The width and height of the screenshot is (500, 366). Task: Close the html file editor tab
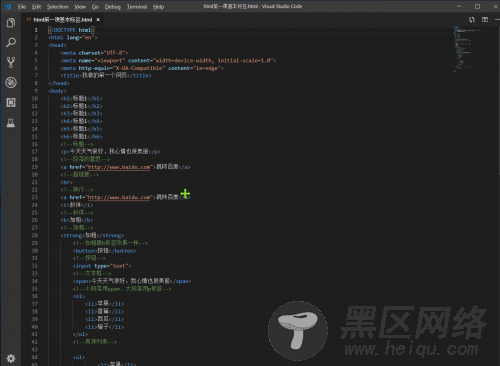pos(98,20)
